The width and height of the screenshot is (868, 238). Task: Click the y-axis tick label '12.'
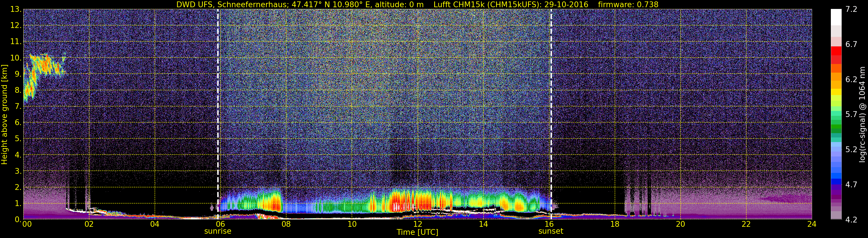point(16,25)
